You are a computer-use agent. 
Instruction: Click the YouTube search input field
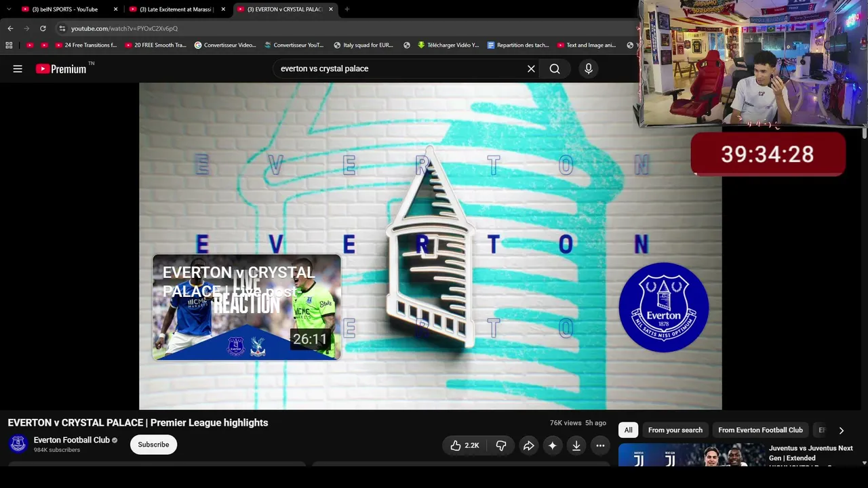[x=400, y=68]
